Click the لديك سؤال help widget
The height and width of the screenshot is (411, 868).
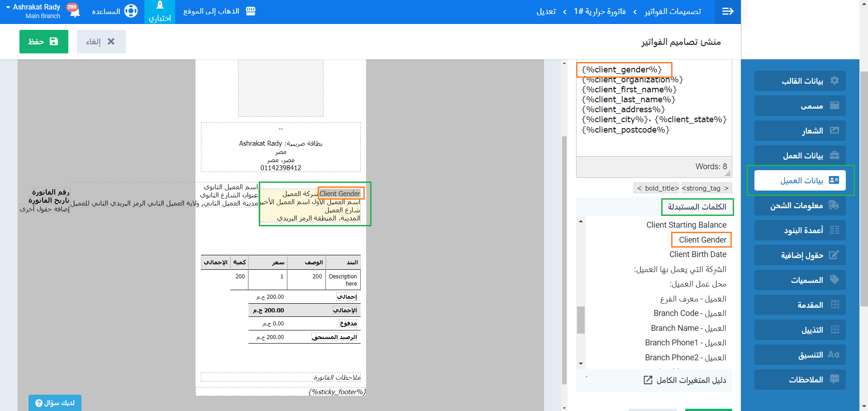click(x=55, y=403)
